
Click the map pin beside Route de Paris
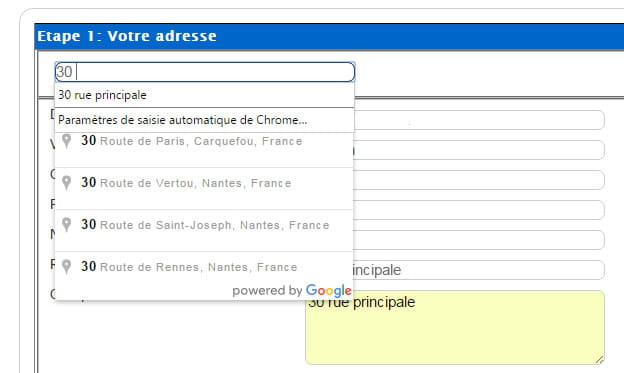click(x=66, y=141)
